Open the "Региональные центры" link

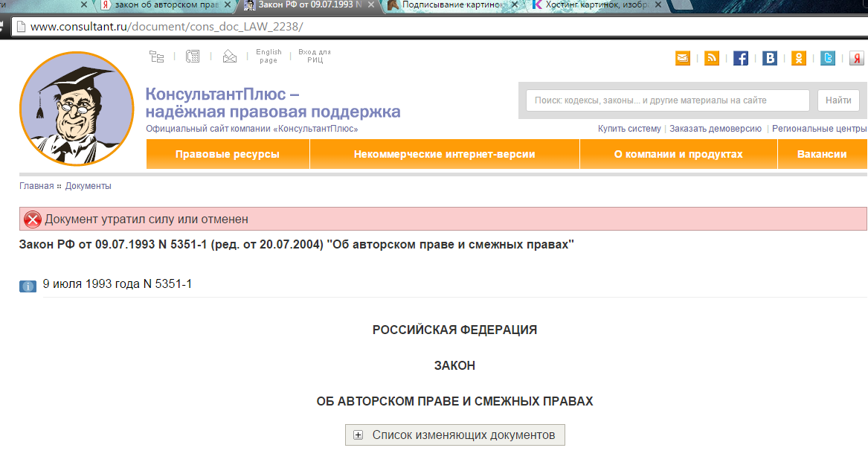820,129
